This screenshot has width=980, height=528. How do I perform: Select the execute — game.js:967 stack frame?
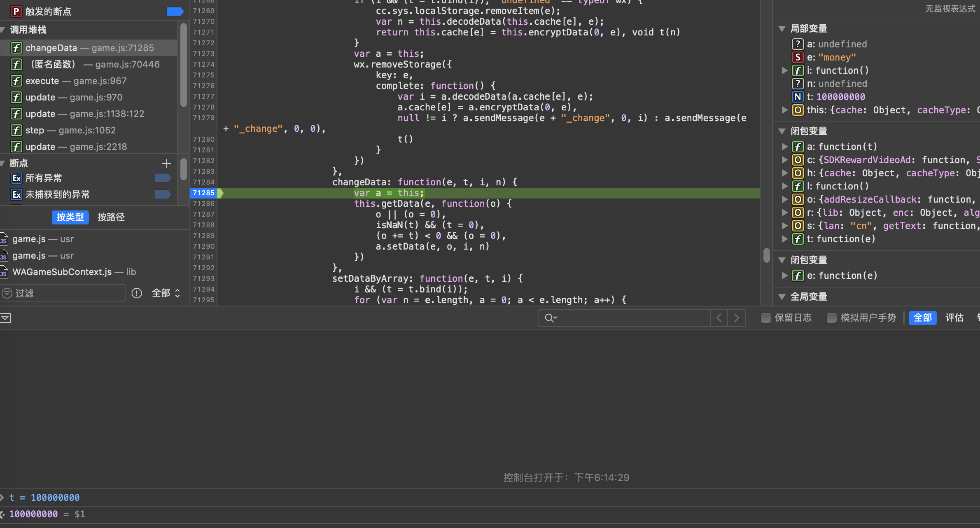pos(89,81)
